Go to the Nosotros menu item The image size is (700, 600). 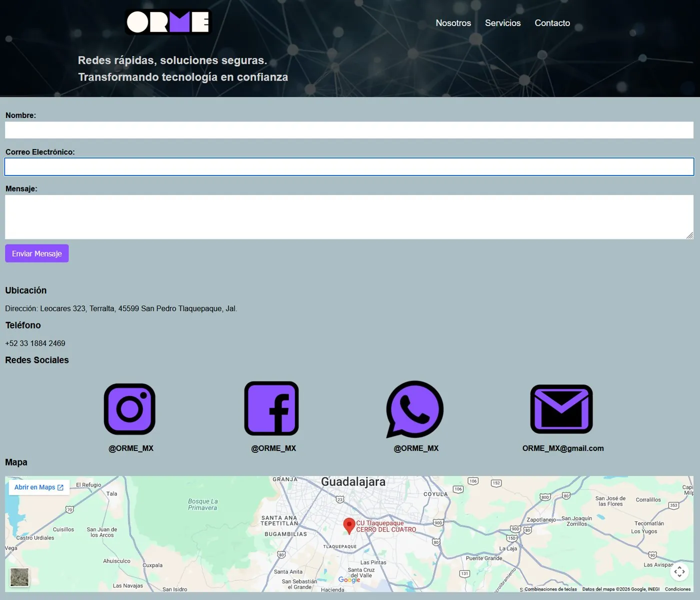point(453,23)
